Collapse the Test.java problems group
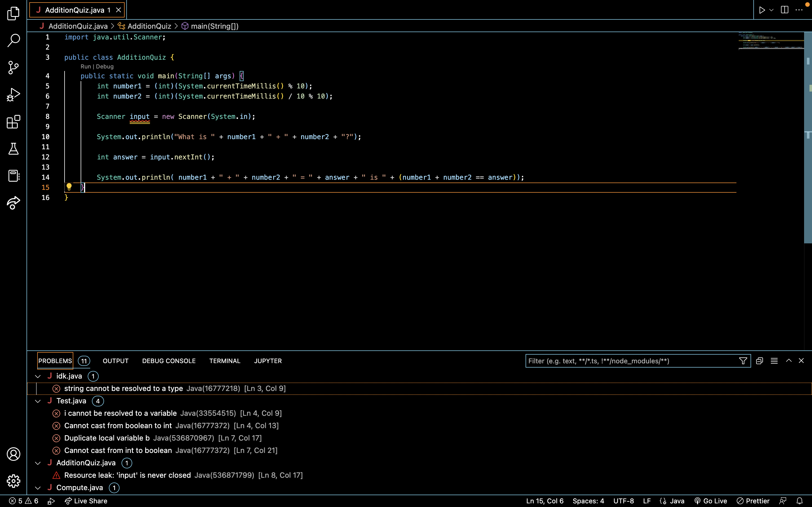 38,401
